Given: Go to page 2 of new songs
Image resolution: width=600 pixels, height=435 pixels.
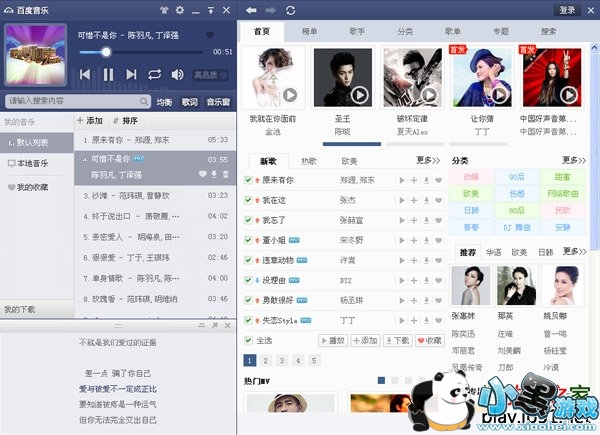Looking at the screenshot, I should (266, 360).
